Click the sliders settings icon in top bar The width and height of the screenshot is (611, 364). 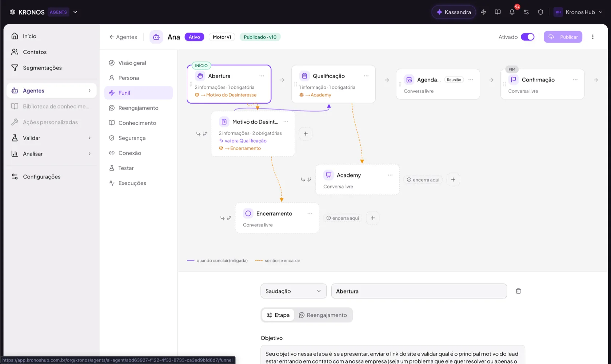coord(526,12)
